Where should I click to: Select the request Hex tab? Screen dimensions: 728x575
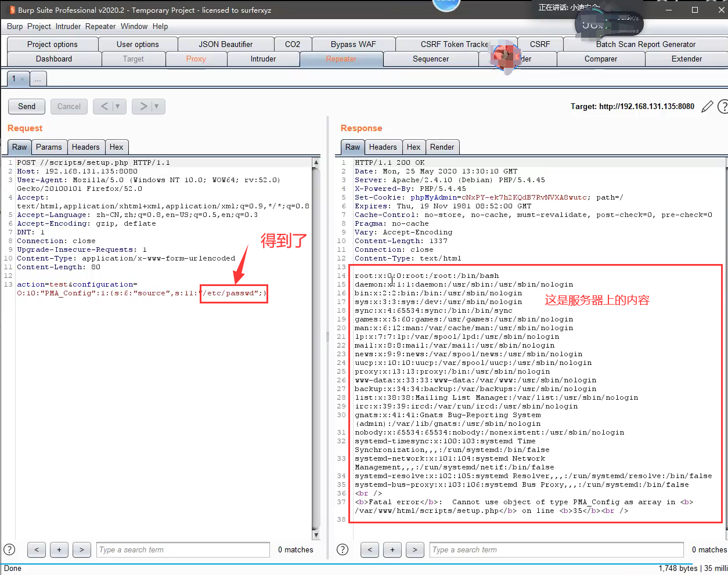(x=116, y=147)
